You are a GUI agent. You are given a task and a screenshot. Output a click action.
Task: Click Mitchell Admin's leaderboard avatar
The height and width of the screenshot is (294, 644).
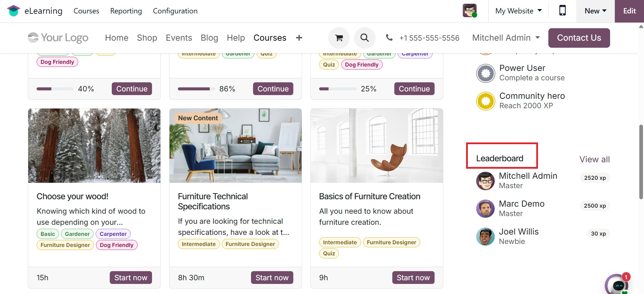click(485, 181)
